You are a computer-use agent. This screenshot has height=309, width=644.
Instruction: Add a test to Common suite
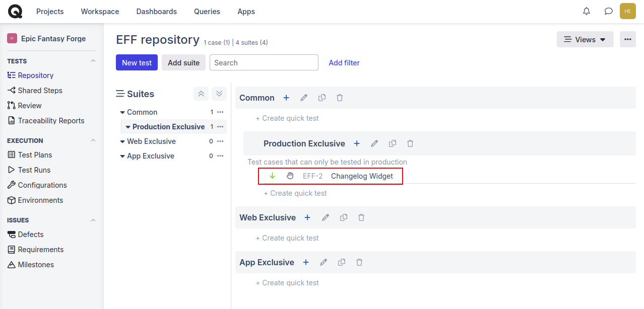pyautogui.click(x=286, y=98)
